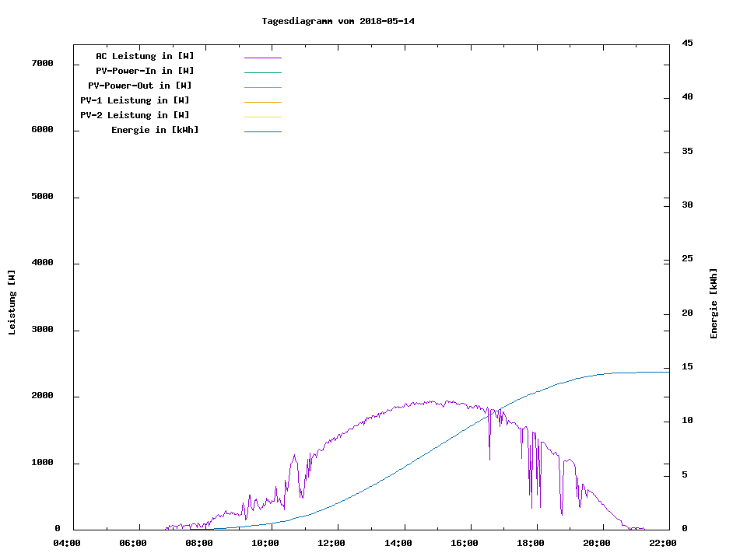
Task: Click the Energie in [kWh] legend label
Action: 155,130
